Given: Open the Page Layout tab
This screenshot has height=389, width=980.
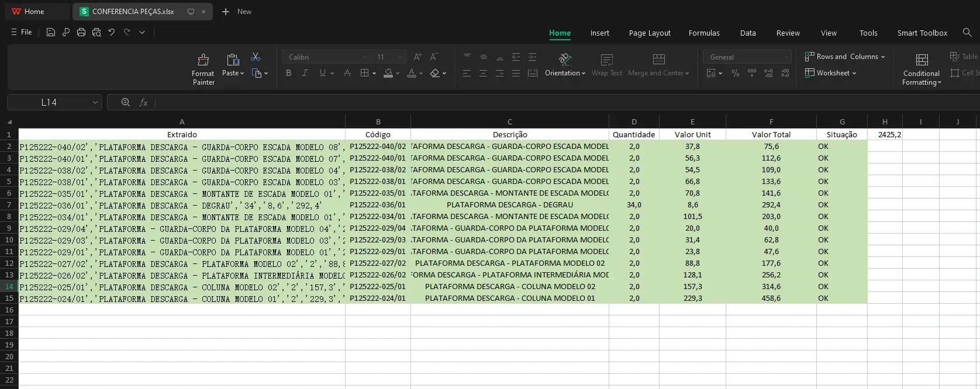Looking at the screenshot, I should [x=650, y=33].
